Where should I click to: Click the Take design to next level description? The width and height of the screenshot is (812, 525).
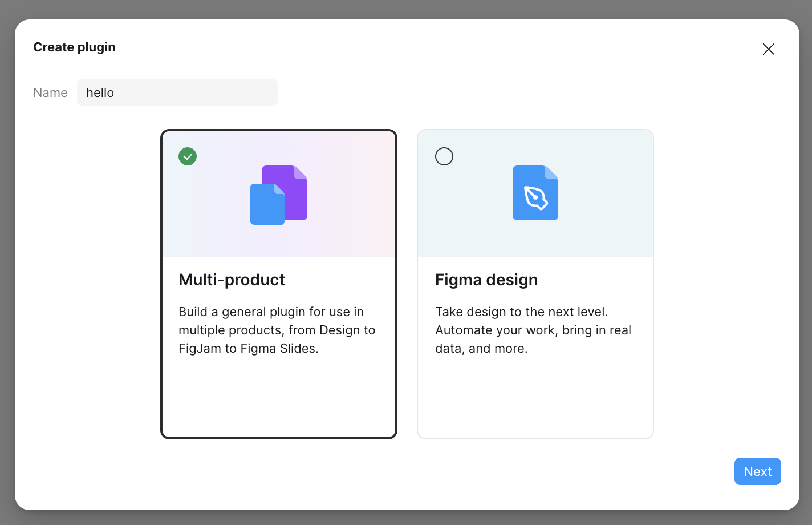coord(533,330)
